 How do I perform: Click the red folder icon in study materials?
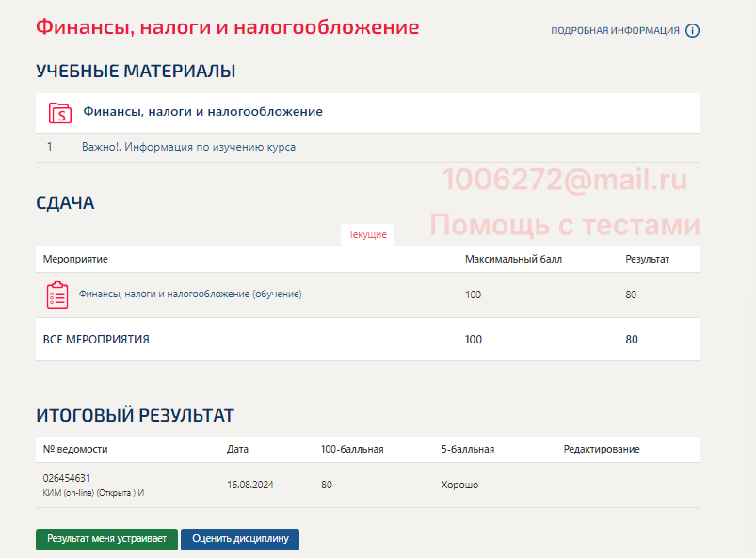pyautogui.click(x=59, y=113)
